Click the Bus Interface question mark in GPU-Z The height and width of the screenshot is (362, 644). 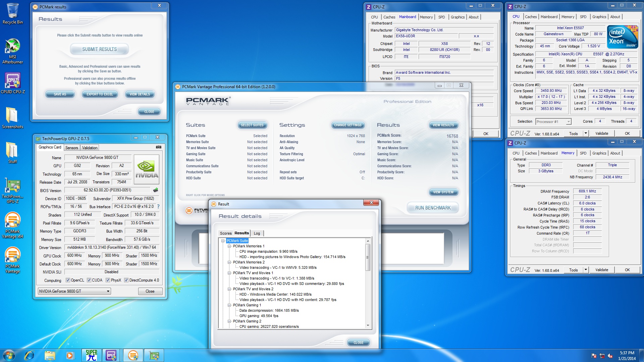[x=158, y=206]
